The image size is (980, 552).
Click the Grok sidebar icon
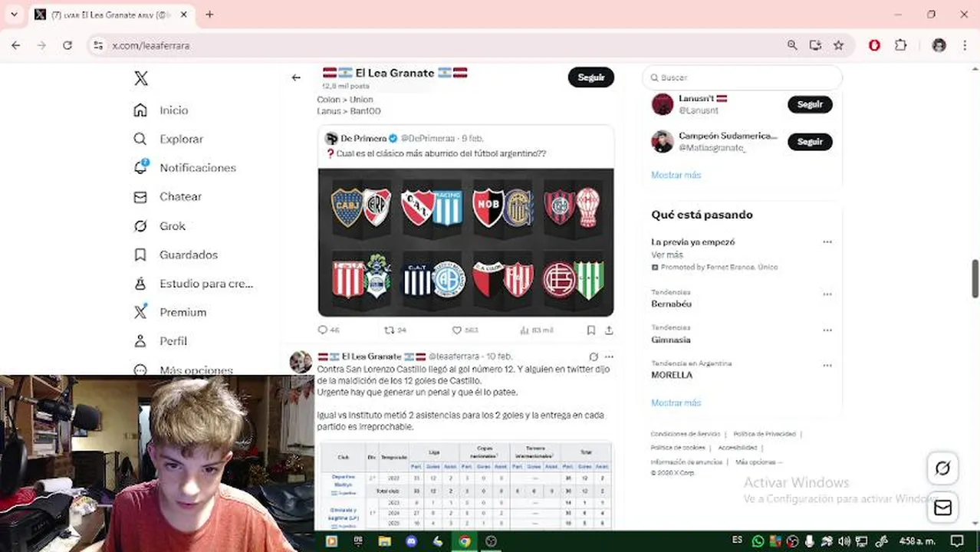point(140,226)
